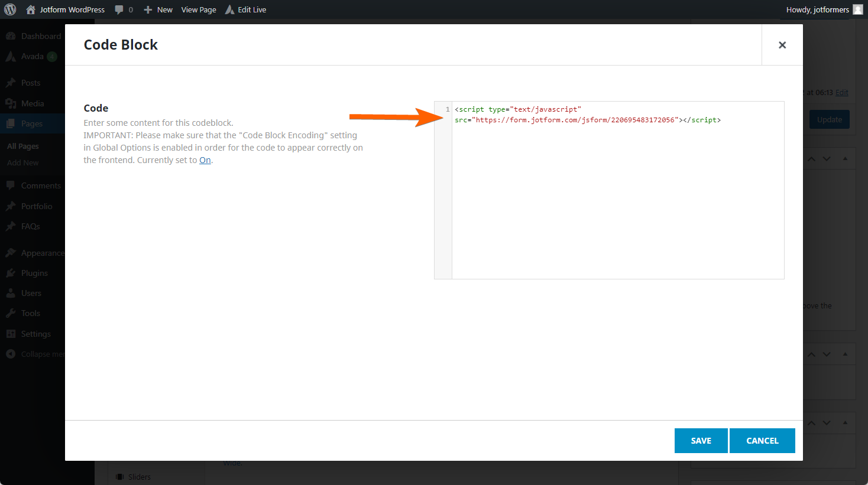This screenshot has height=485, width=868.
Task: Click the 'Code Block' dialog title
Action: pyautogui.click(x=121, y=45)
